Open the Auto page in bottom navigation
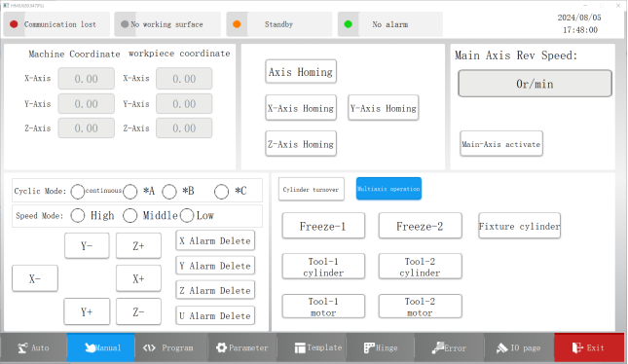The image size is (628, 364). point(34,347)
